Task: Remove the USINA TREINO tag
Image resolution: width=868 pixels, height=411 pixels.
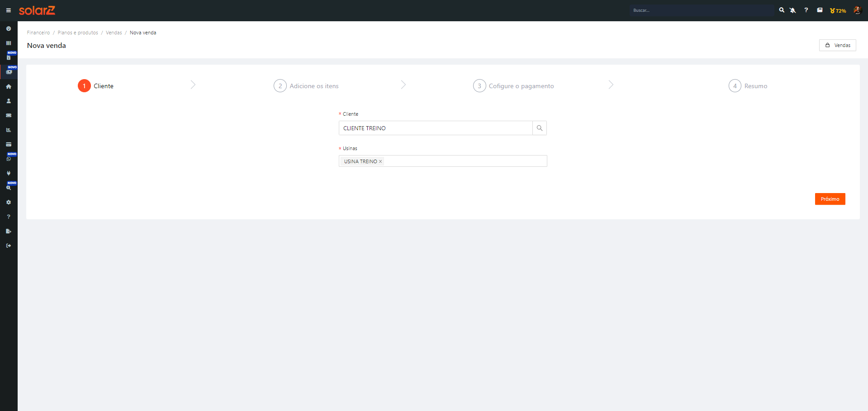Action: click(x=380, y=161)
